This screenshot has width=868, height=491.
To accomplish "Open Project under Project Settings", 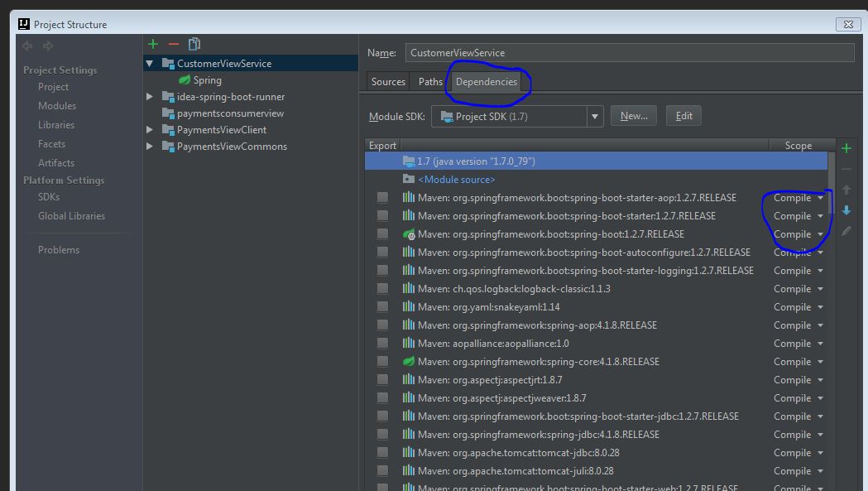I will 53,87.
